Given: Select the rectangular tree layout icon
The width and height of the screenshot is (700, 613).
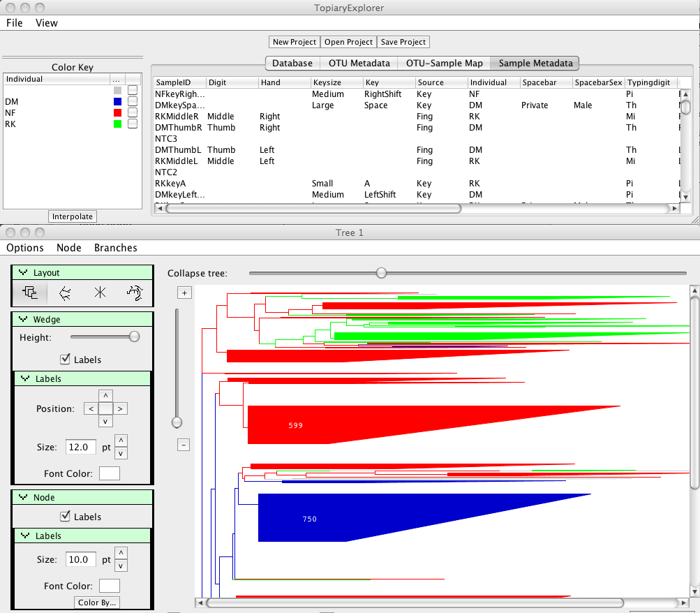Looking at the screenshot, I should click(30, 293).
